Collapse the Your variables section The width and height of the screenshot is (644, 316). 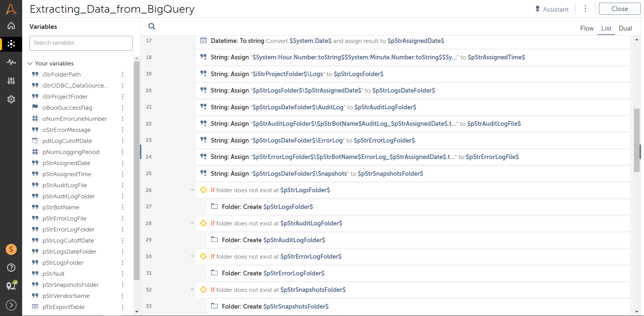pos(30,63)
